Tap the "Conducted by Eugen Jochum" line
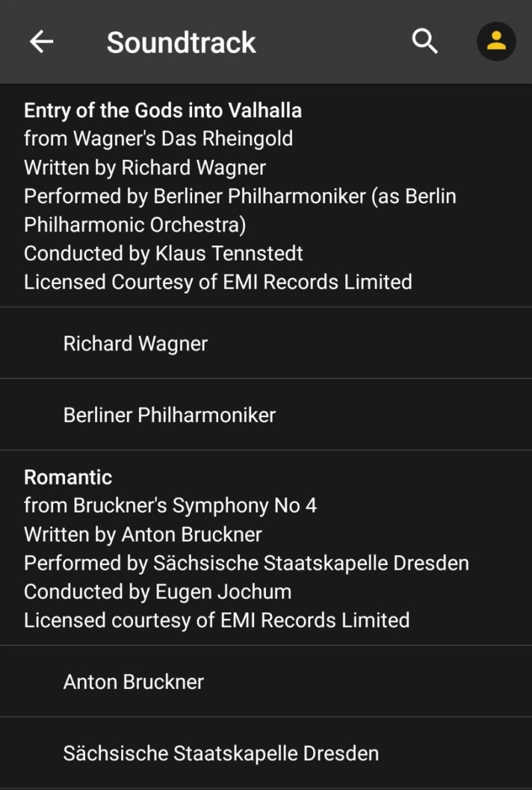The image size is (532, 790). pos(158,592)
